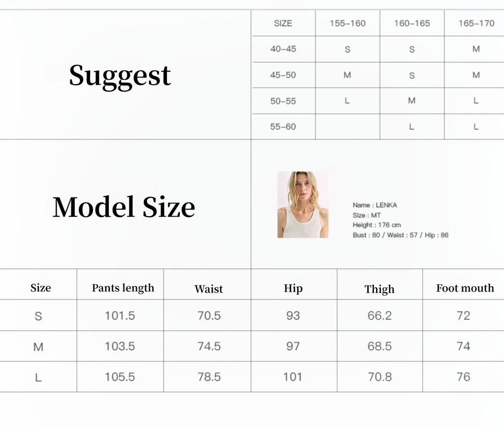504x428 pixels.
Task: Select the 165–170 height column header
Action: pyautogui.click(x=476, y=23)
